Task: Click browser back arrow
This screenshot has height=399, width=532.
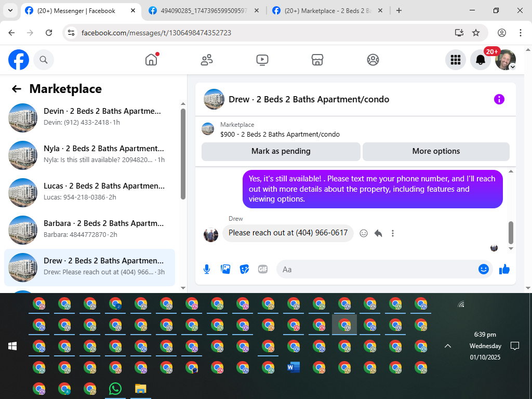Action: point(11,33)
